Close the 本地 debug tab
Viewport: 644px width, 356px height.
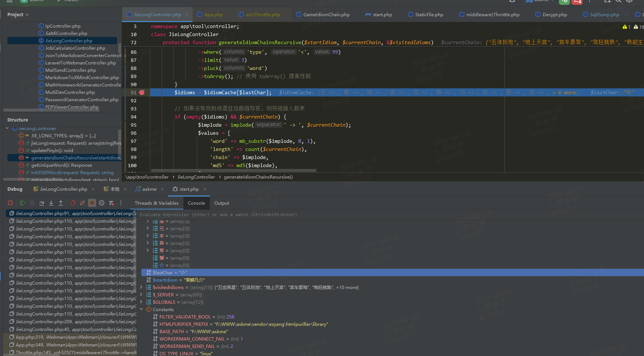coord(125,189)
